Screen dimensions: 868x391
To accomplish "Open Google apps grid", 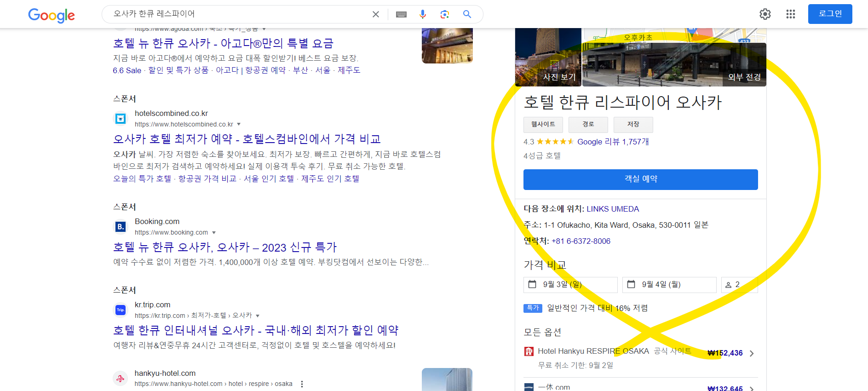I will pyautogui.click(x=791, y=14).
